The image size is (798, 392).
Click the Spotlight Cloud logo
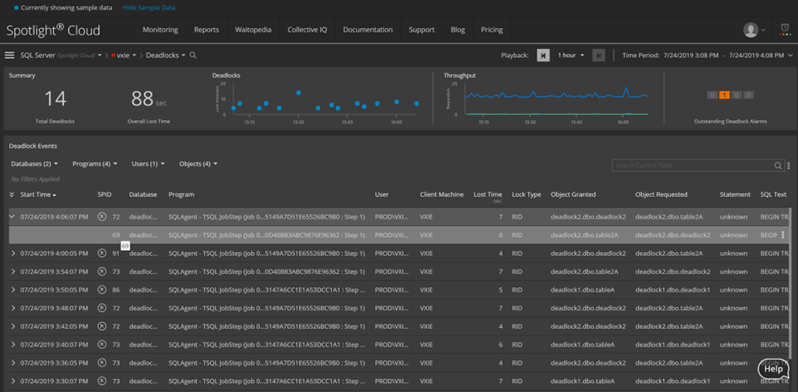[53, 30]
